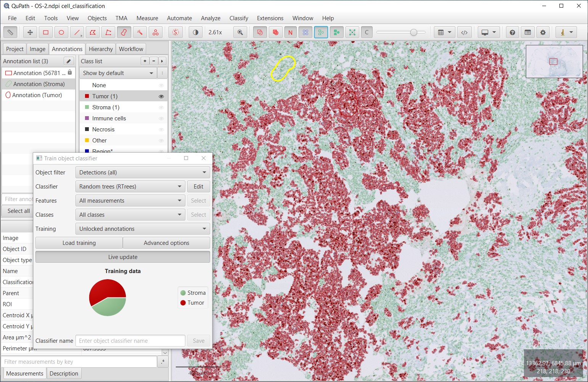Remove selected class with minus button
Viewport: 588px width, 382px height.
coord(154,61)
